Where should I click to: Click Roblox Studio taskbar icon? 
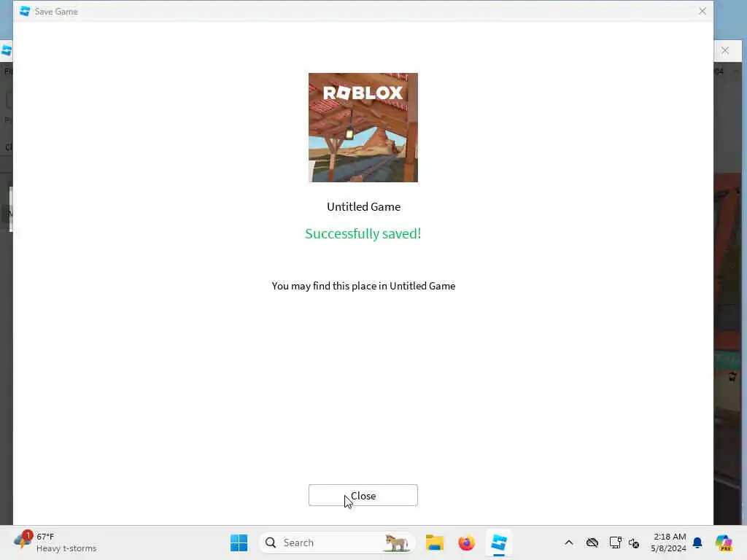(x=499, y=542)
